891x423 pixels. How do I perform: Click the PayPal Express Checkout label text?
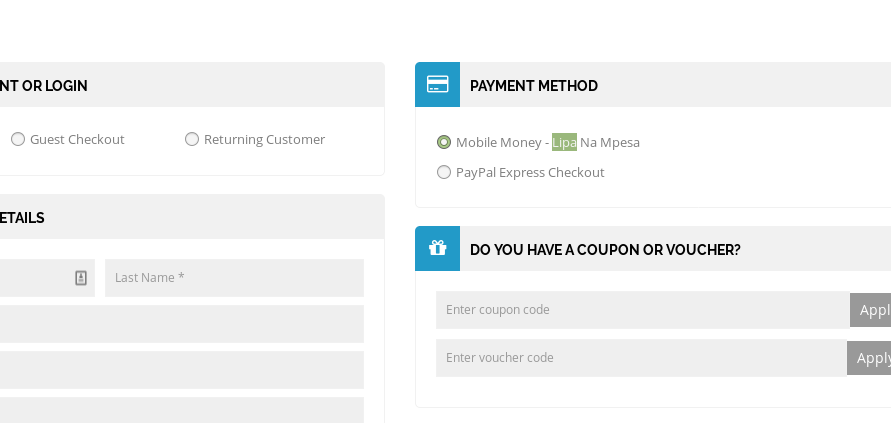point(530,172)
